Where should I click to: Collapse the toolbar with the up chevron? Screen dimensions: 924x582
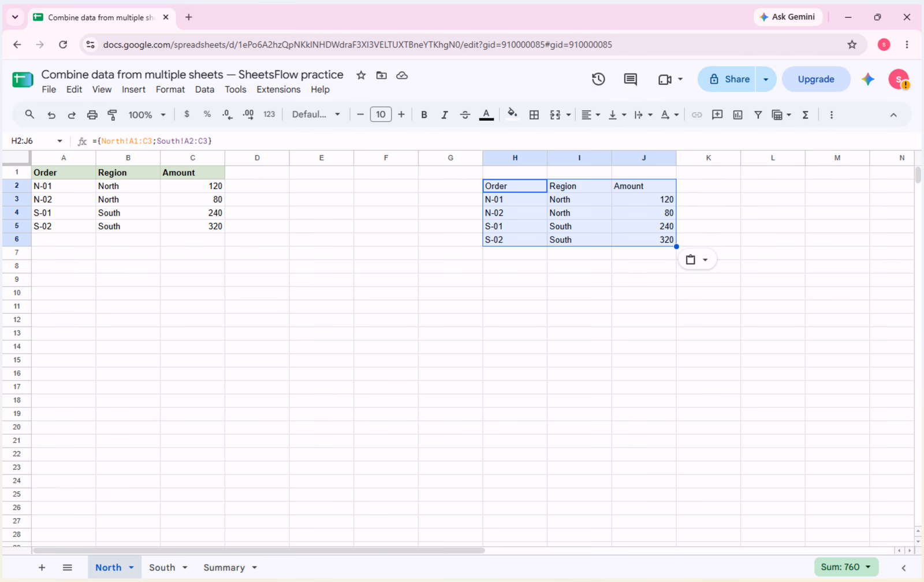click(x=893, y=115)
